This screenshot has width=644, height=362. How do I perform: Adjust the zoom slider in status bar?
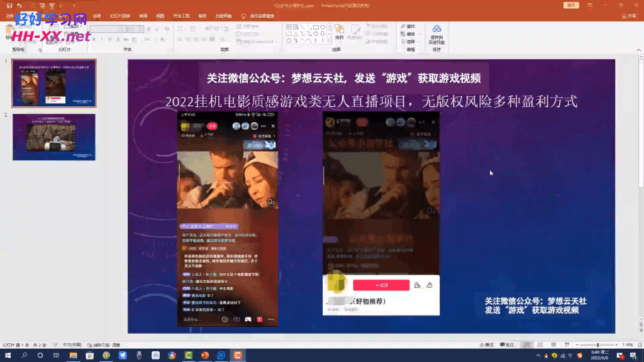597,345
